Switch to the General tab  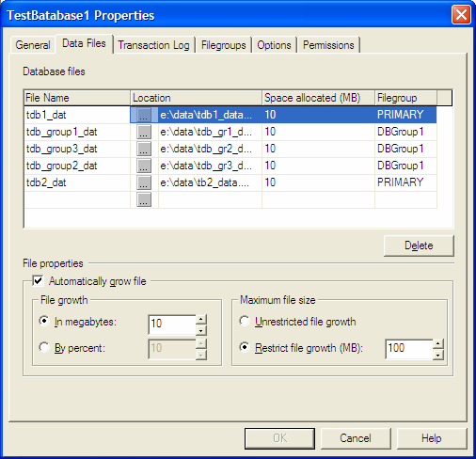point(33,45)
